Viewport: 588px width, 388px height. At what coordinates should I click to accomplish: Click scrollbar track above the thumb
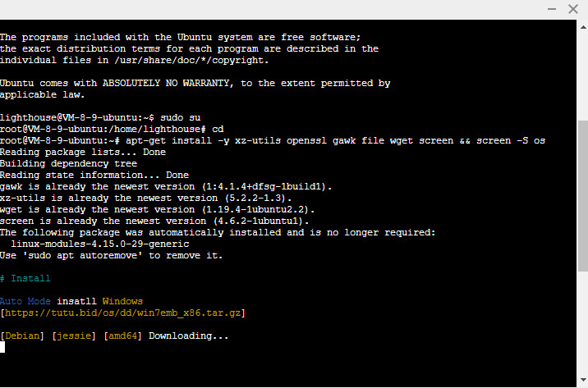coord(583,75)
